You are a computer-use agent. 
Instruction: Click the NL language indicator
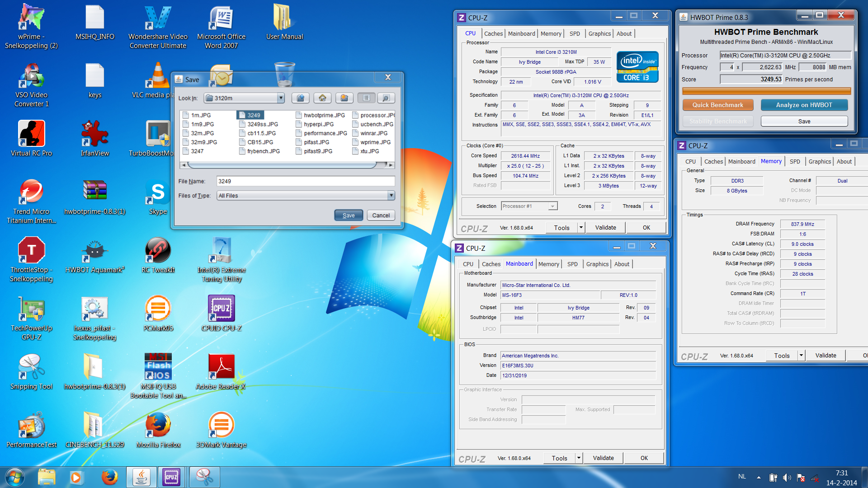[742, 476]
